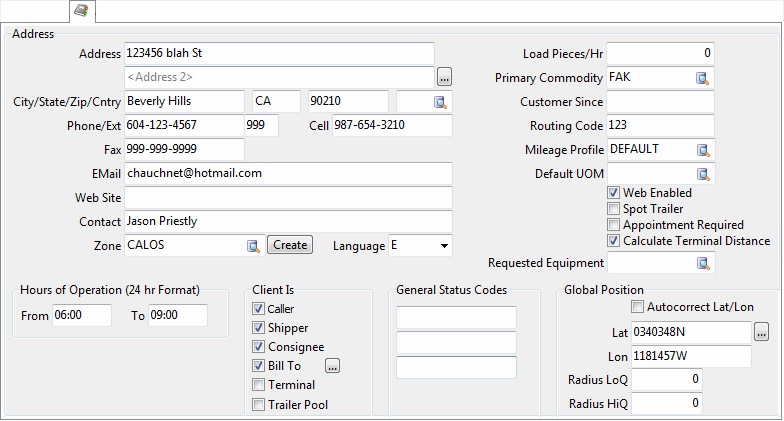Click ellipsis button beside Lat field
Screen dimensions: 784x421
[763, 333]
